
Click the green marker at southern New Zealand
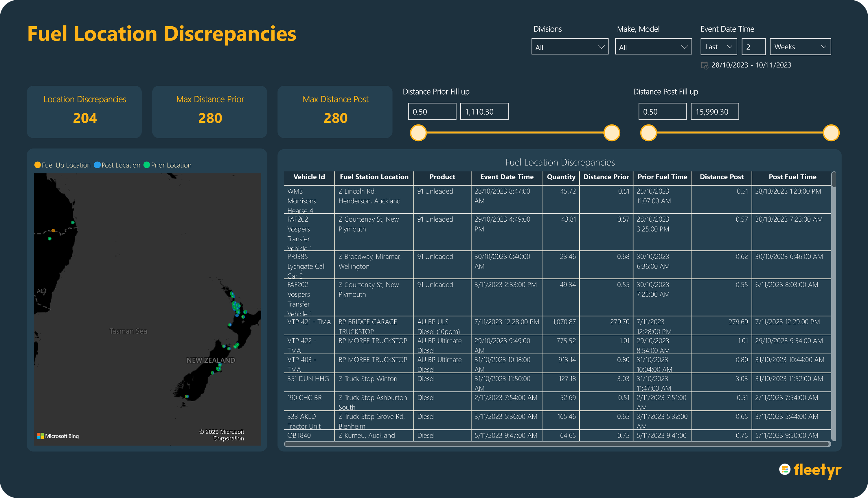pos(187,396)
